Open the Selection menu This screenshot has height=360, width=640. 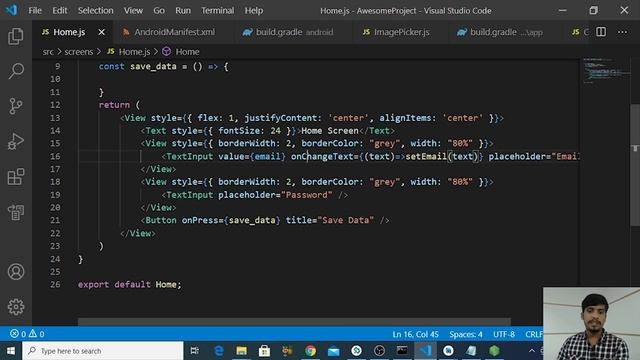pyautogui.click(x=96, y=10)
